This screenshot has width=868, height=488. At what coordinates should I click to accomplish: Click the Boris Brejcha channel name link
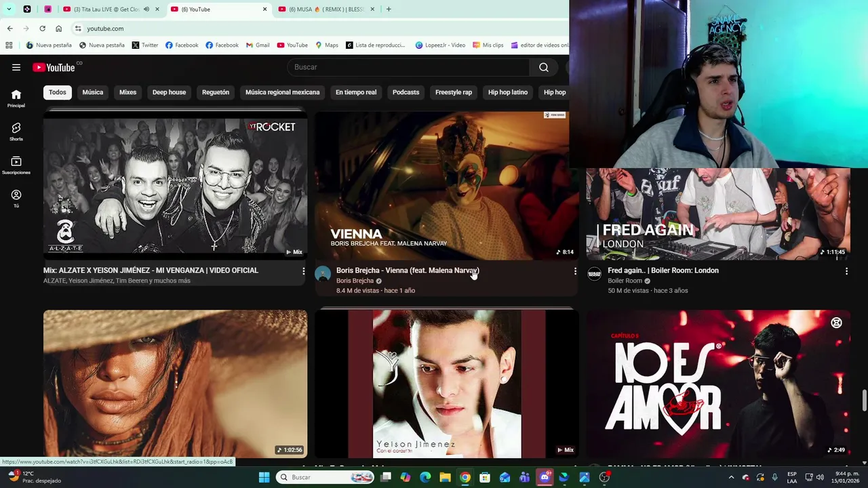point(355,281)
